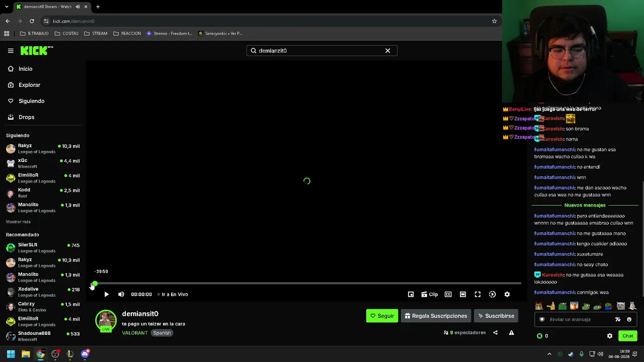Select the Spanish language tag
644x362 pixels.
tap(162, 333)
